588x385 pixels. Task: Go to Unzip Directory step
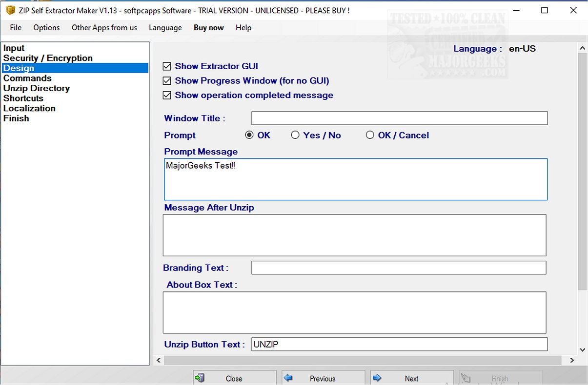click(75, 88)
